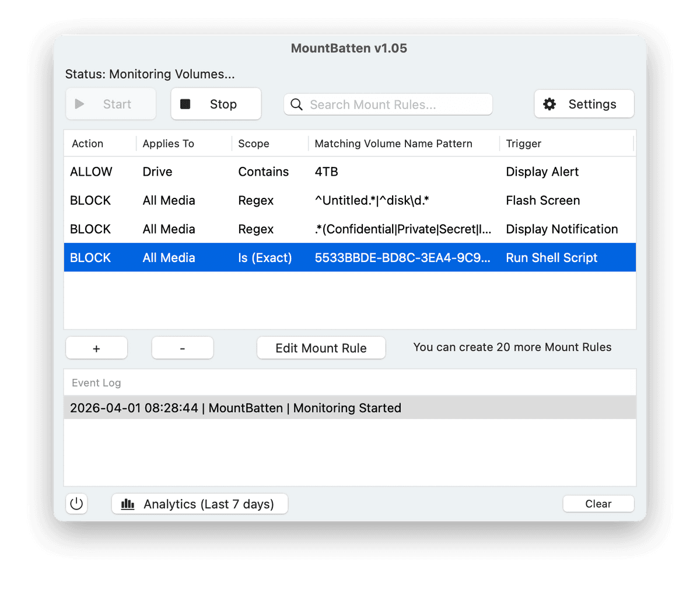
Task: Open Analytics (Last 7 days)
Action: (199, 504)
